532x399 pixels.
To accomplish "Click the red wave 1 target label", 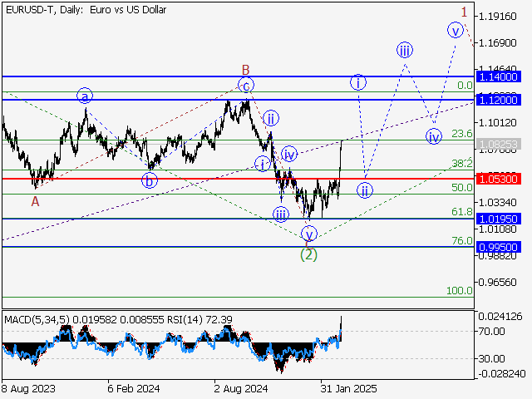I will (464, 12).
